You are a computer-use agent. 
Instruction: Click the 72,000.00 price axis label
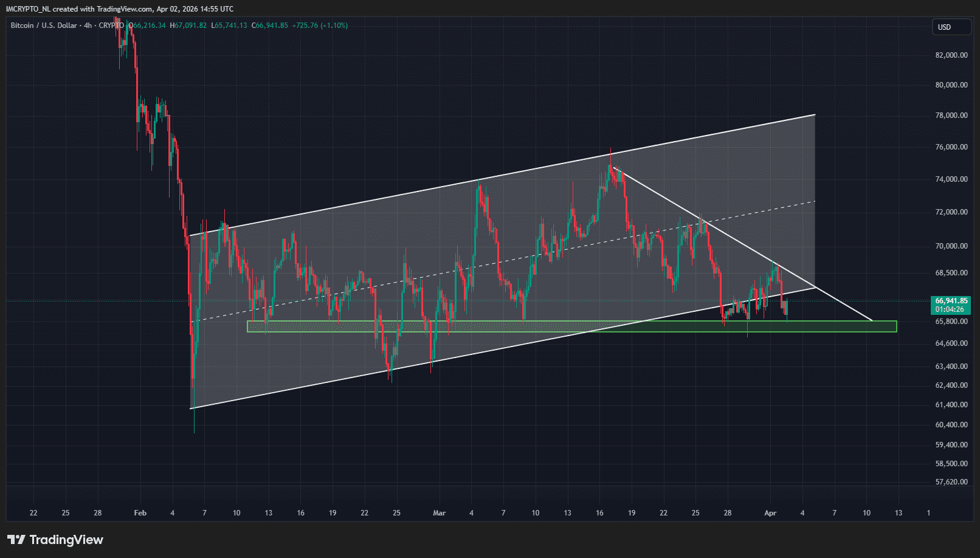951,212
